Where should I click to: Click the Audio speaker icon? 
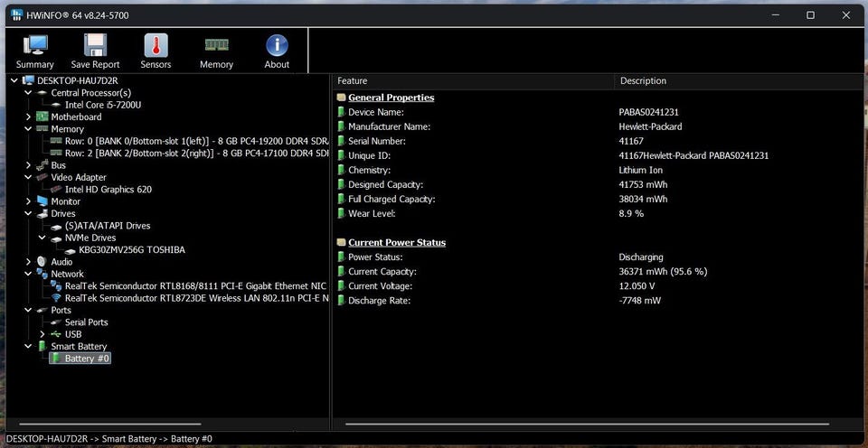click(42, 262)
